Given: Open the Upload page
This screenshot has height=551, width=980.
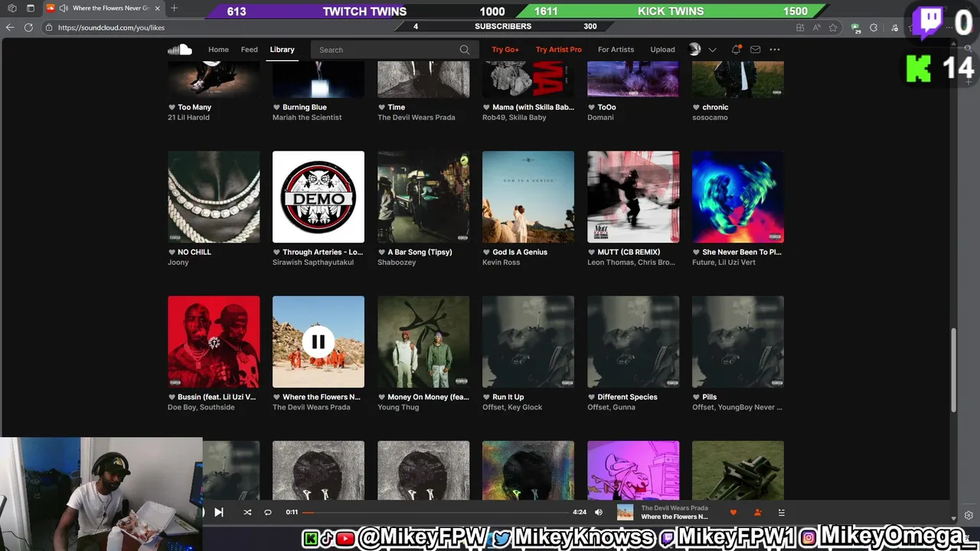Looking at the screenshot, I should (663, 50).
